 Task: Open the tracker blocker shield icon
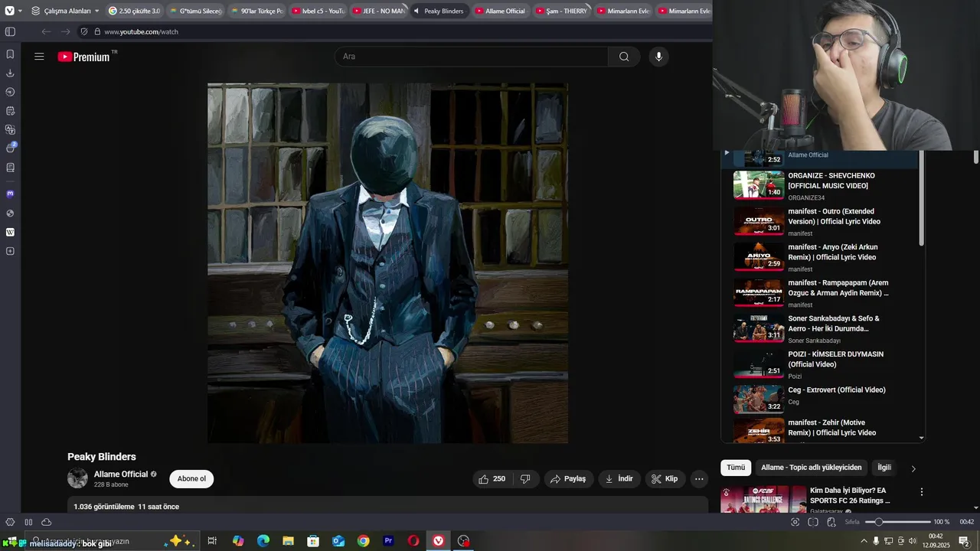(84, 31)
